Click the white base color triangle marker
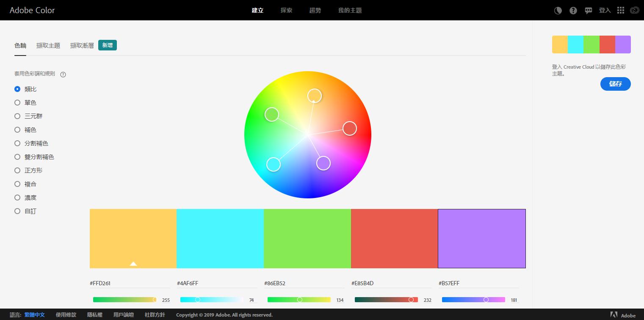Screen dimensions: 644x320 pyautogui.click(x=133, y=264)
